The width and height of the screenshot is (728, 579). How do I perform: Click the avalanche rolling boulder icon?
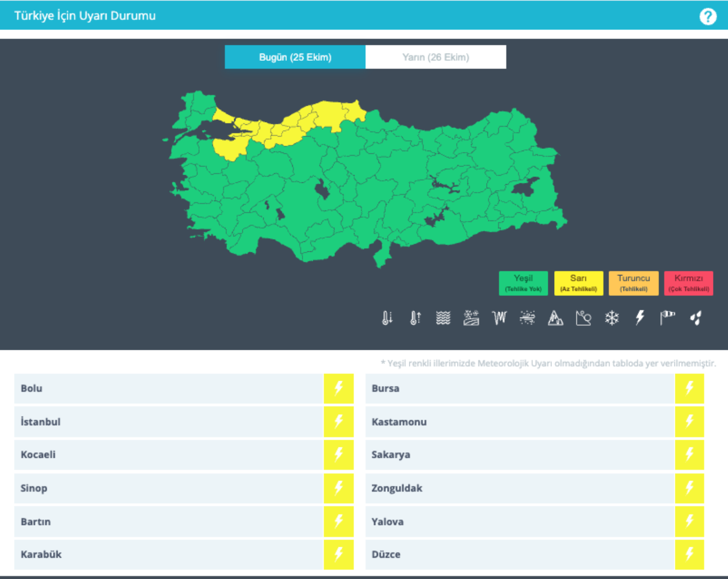coord(583,318)
